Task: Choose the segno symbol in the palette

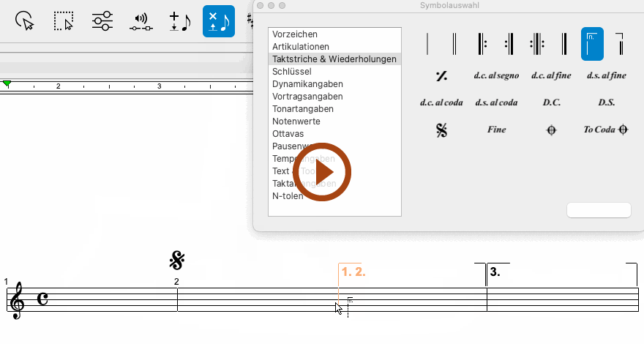Action: pyautogui.click(x=441, y=130)
